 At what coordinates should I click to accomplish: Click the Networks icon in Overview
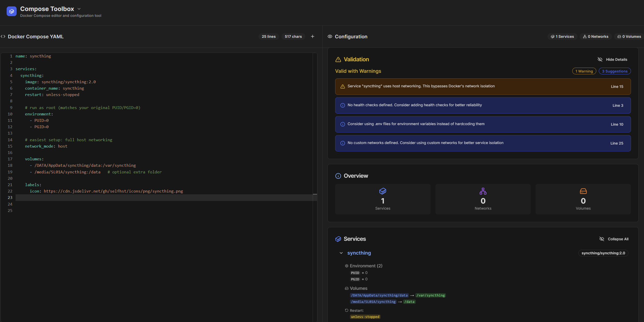(483, 191)
